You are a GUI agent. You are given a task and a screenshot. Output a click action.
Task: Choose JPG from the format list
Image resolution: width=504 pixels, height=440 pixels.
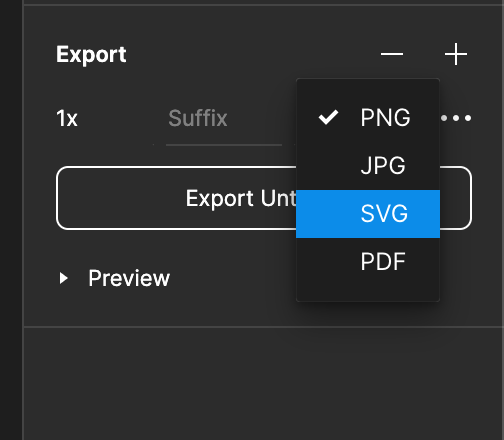368,165
